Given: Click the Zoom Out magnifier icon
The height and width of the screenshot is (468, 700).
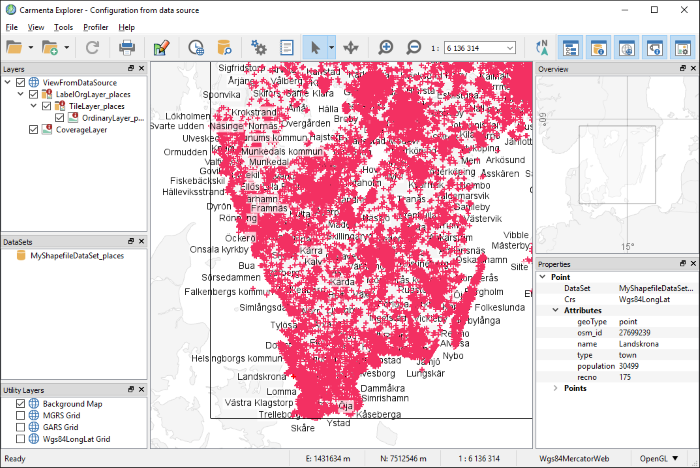Looking at the screenshot, I should click(414, 47).
